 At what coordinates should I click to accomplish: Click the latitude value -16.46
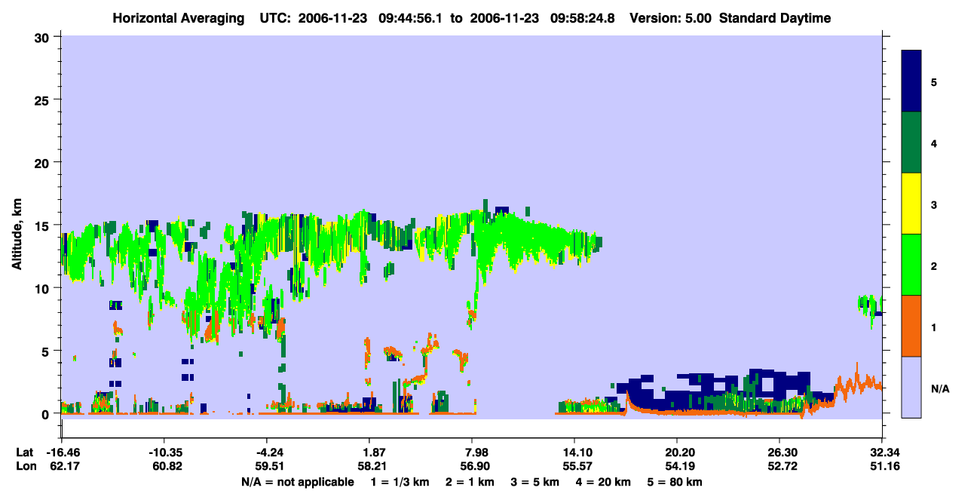(63, 452)
